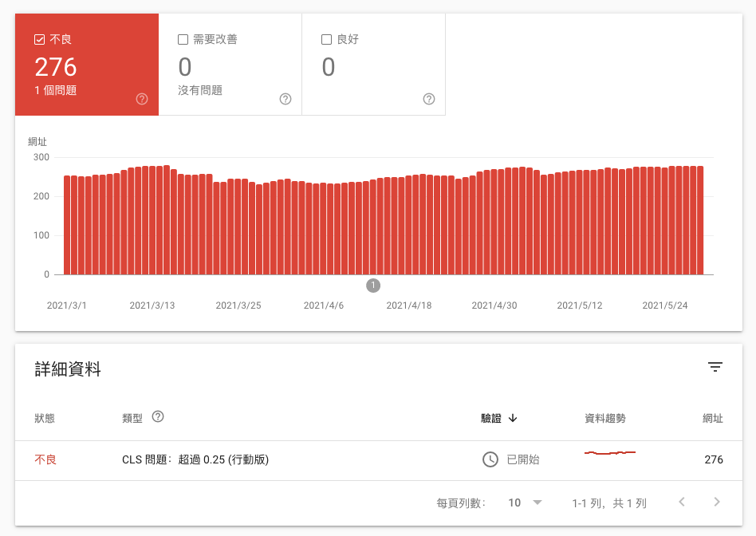Image resolution: width=756 pixels, height=536 pixels.
Task: Click the chart annotation marker 1
Action: pyautogui.click(x=373, y=286)
